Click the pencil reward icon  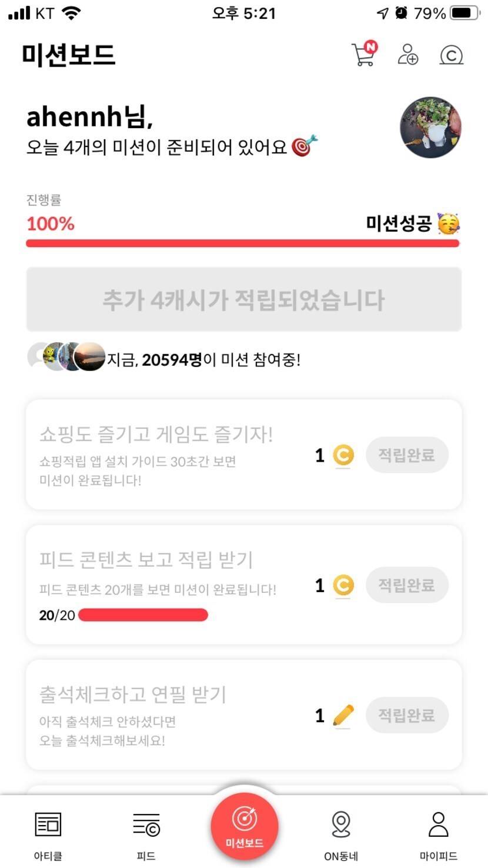click(x=343, y=716)
